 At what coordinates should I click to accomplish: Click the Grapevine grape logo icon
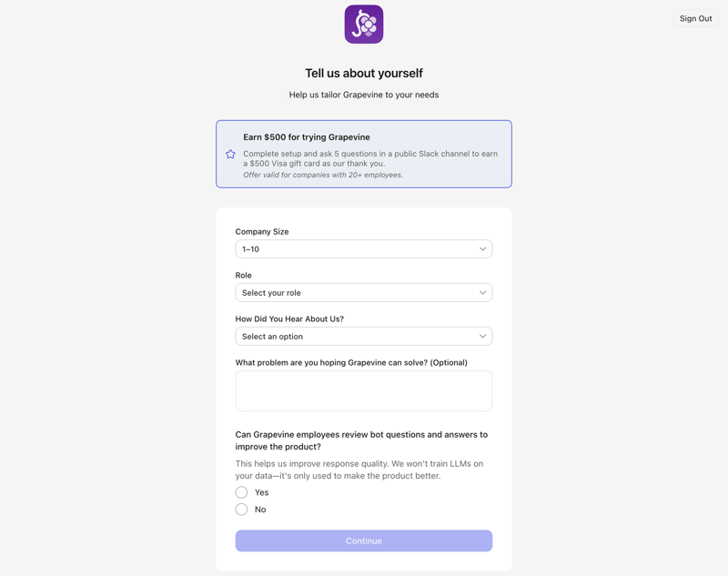coord(363,25)
